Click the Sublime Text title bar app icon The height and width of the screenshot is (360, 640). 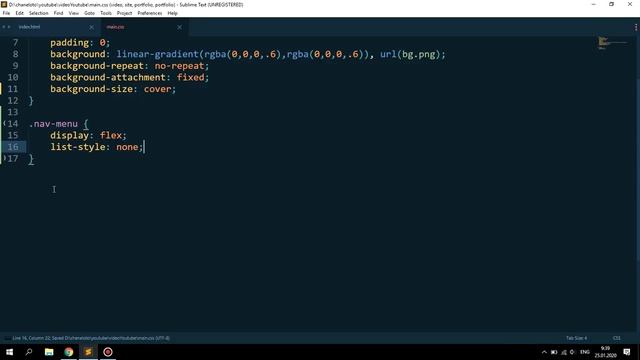click(x=4, y=4)
